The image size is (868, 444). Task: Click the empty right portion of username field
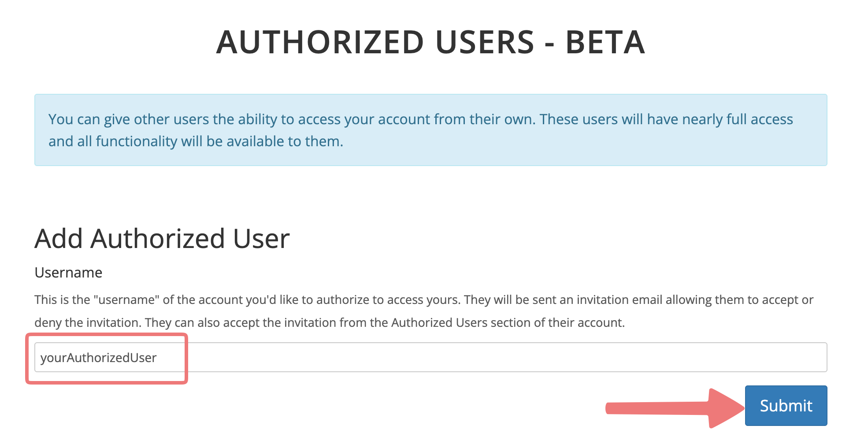pyautogui.click(x=507, y=357)
